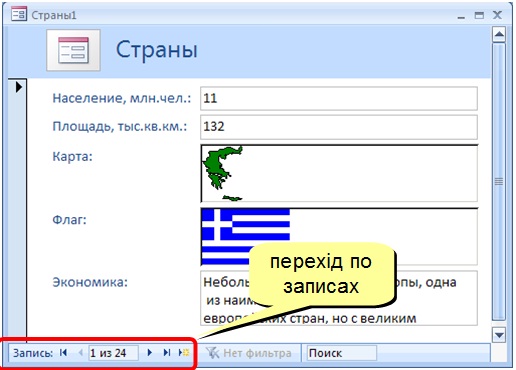Click the 'Карта:' label

(72, 156)
